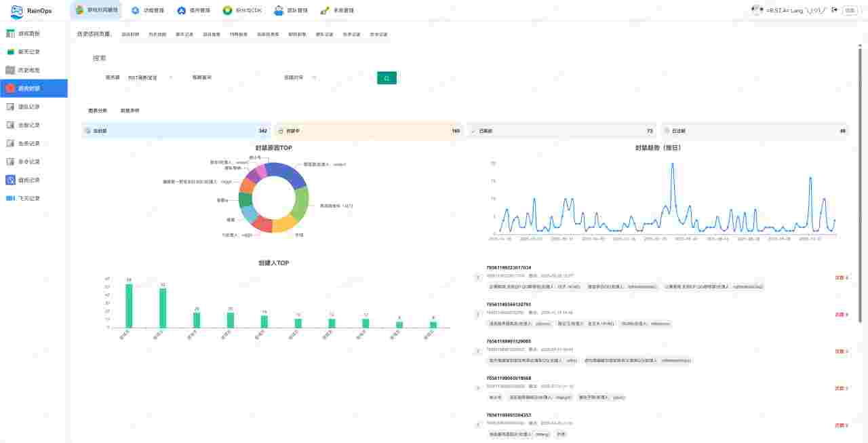Screen dimensions: 868x443
Task: Click the light green segment of the donut chart
Action: click(x=301, y=202)
